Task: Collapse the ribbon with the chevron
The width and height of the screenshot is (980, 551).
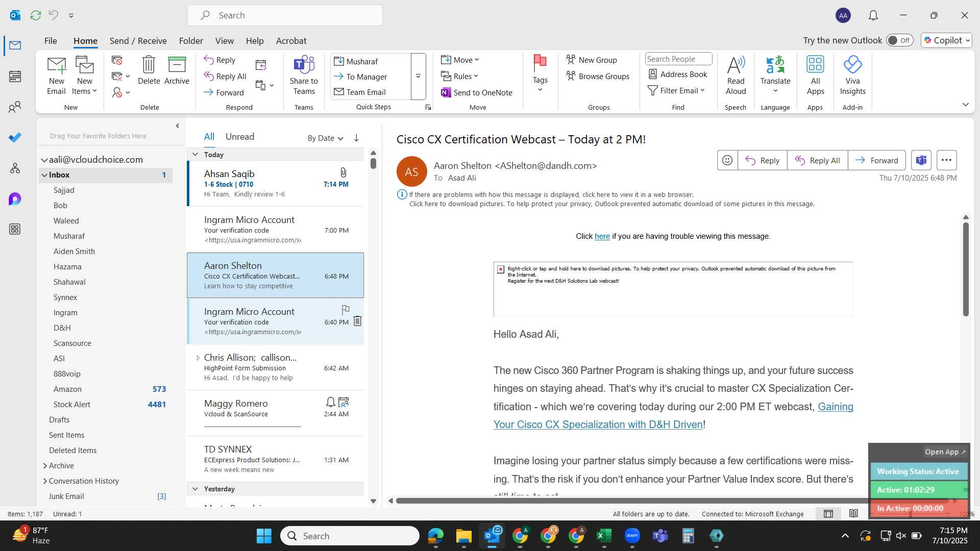Action: point(965,105)
